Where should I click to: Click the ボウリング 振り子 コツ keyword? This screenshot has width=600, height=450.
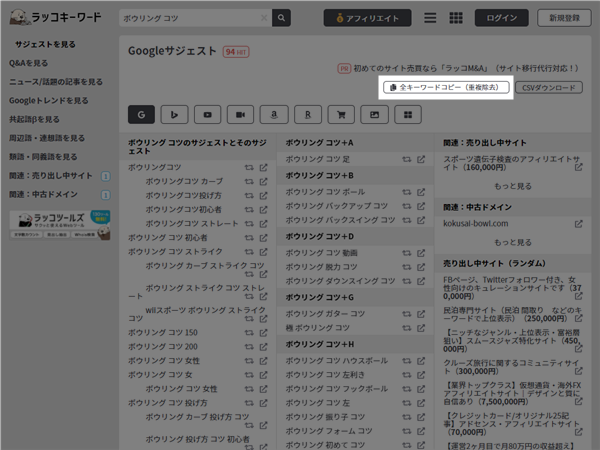325,417
